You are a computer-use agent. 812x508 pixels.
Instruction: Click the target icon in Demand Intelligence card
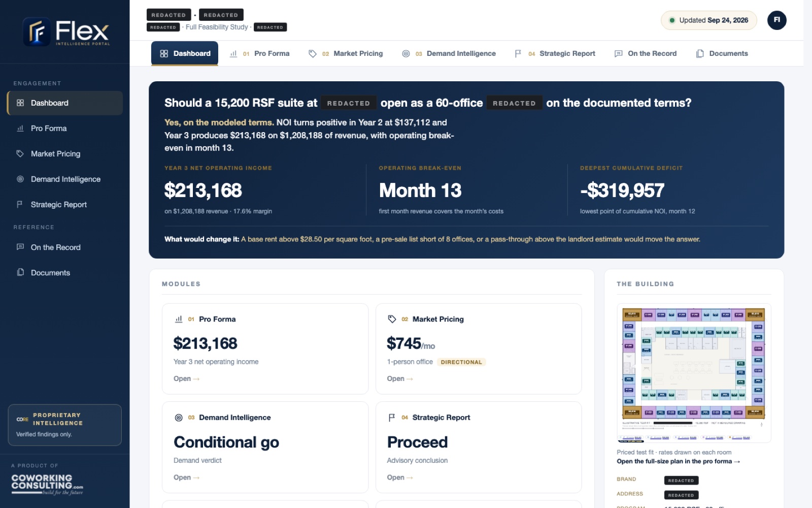pos(179,418)
